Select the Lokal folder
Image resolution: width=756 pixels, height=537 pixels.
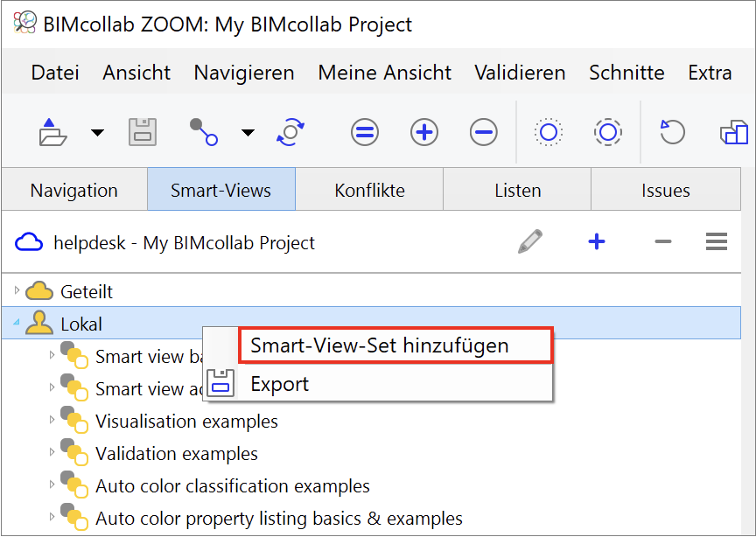(81, 324)
